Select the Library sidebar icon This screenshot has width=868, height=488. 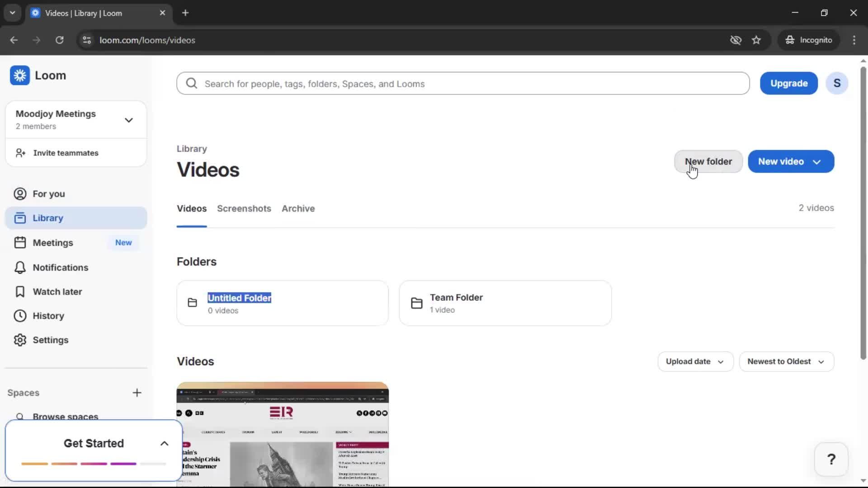click(x=20, y=218)
